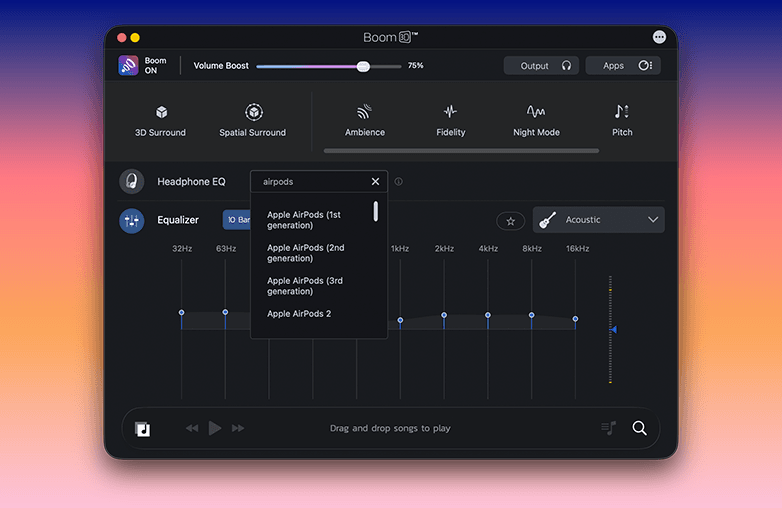The width and height of the screenshot is (782, 508).
Task: Toggle the Equalizer on/off icon
Action: (132, 220)
